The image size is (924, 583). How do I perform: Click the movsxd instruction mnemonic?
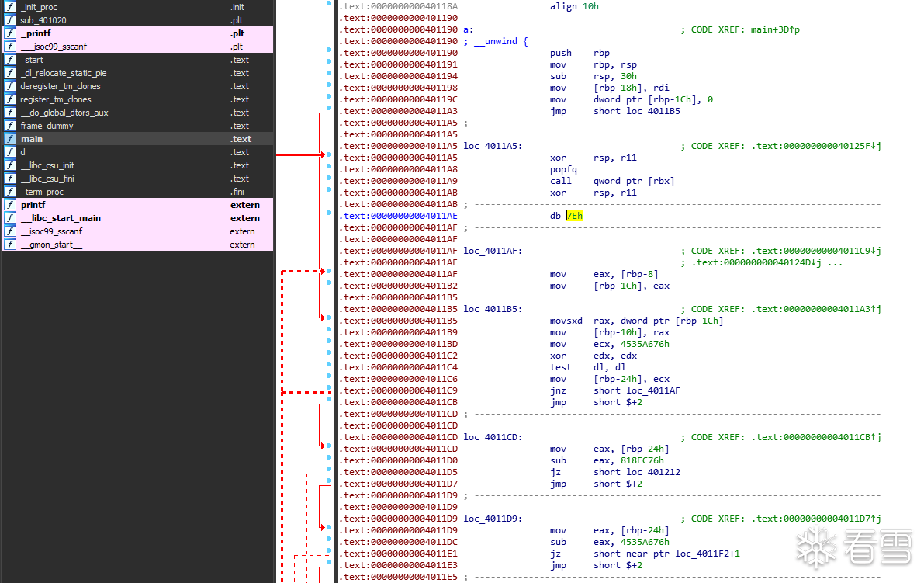point(566,321)
